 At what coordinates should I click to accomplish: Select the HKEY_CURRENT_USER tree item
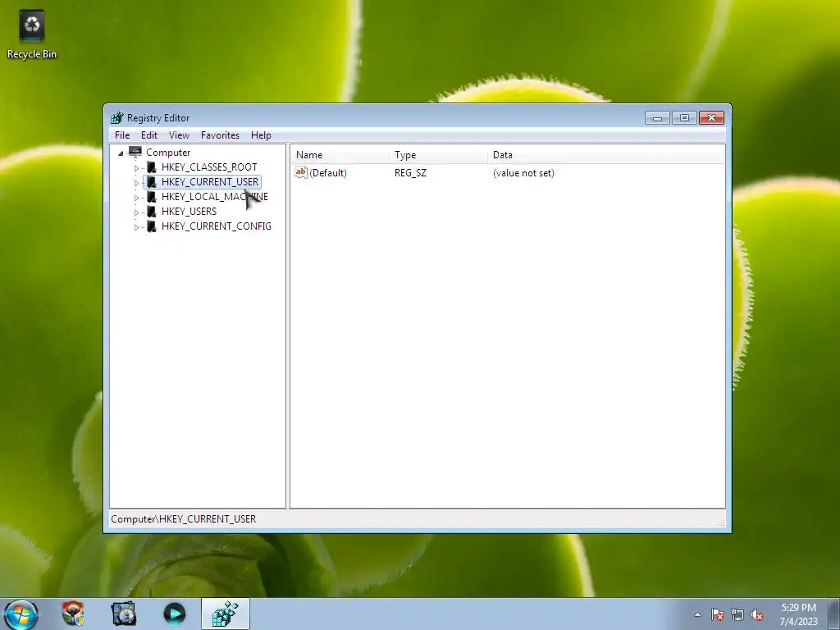click(x=209, y=182)
